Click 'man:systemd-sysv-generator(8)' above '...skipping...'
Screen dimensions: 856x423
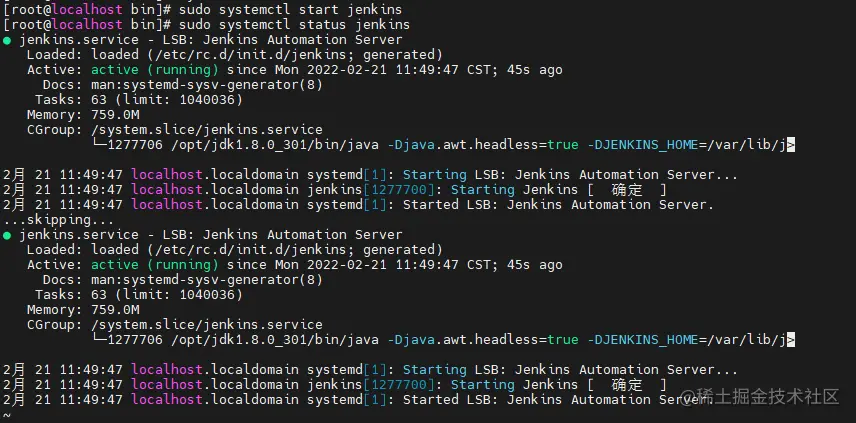pos(207,85)
